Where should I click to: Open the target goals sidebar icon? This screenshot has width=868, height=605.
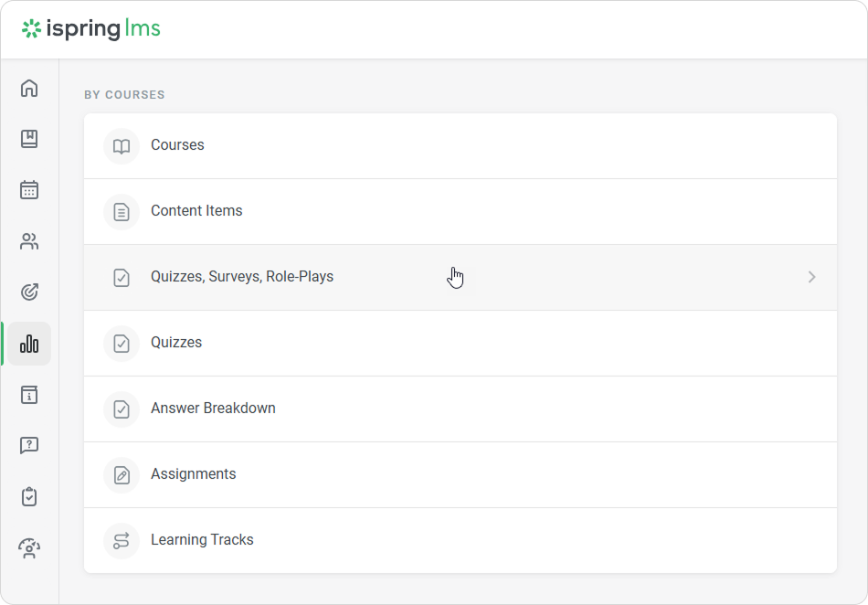(29, 292)
